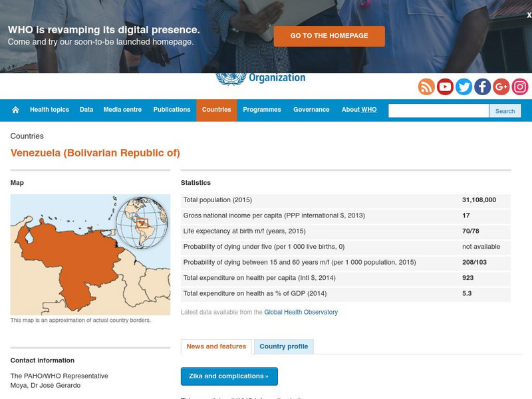Switch to Country profile tab
This screenshot has height=399, width=532.
284,346
